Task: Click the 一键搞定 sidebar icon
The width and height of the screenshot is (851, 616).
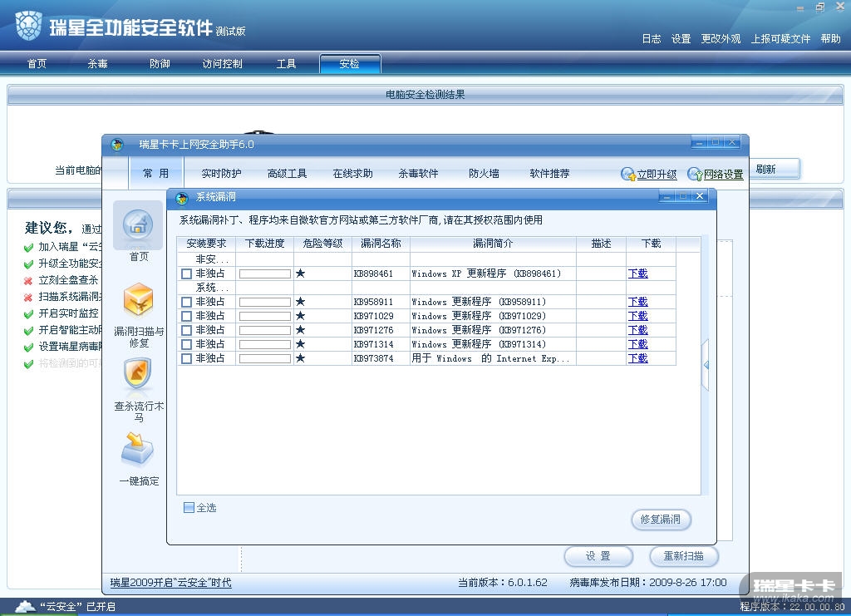Action: click(137, 450)
